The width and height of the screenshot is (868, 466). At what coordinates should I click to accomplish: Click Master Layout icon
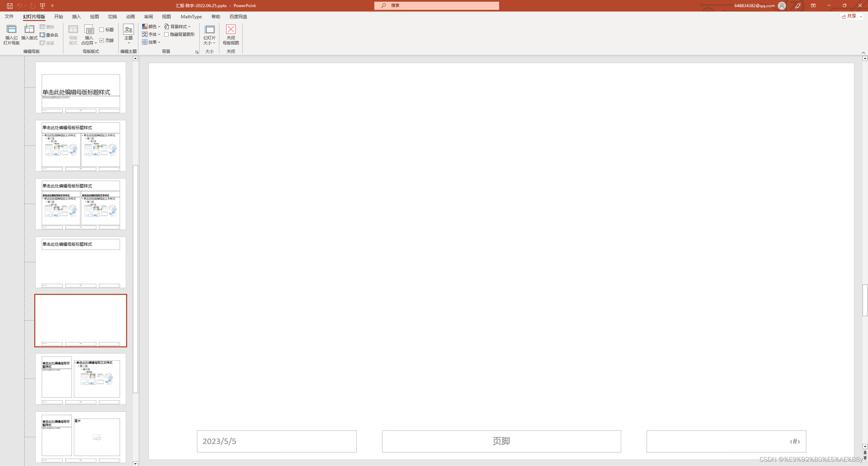[x=73, y=35]
